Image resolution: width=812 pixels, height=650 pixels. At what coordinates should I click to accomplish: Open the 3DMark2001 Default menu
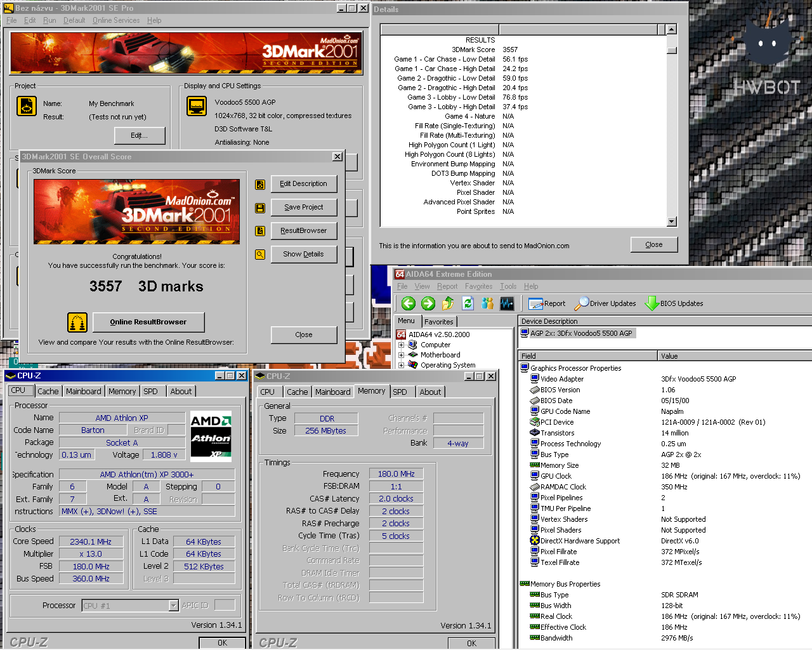tap(74, 20)
